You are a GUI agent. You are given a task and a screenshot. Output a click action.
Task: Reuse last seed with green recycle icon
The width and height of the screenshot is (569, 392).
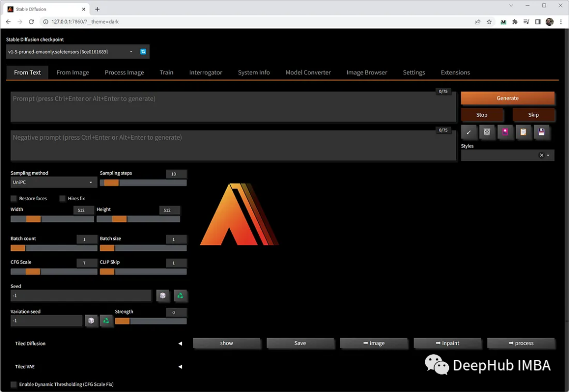tap(180, 296)
